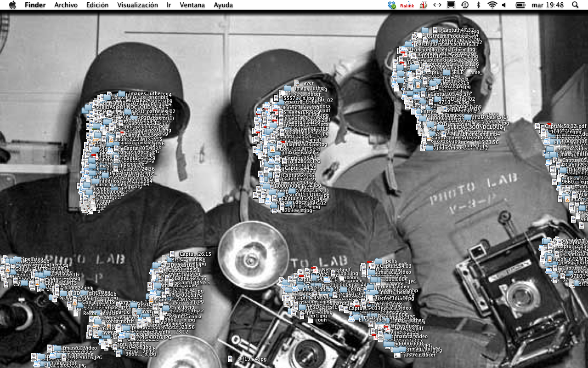Open the Edición menu

tap(97, 5)
